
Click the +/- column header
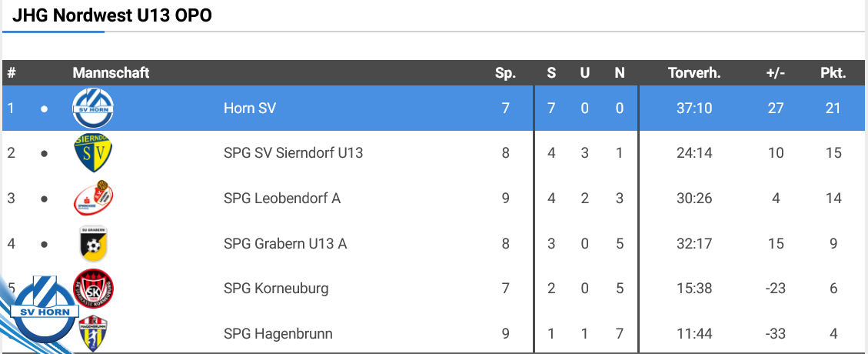(775, 73)
